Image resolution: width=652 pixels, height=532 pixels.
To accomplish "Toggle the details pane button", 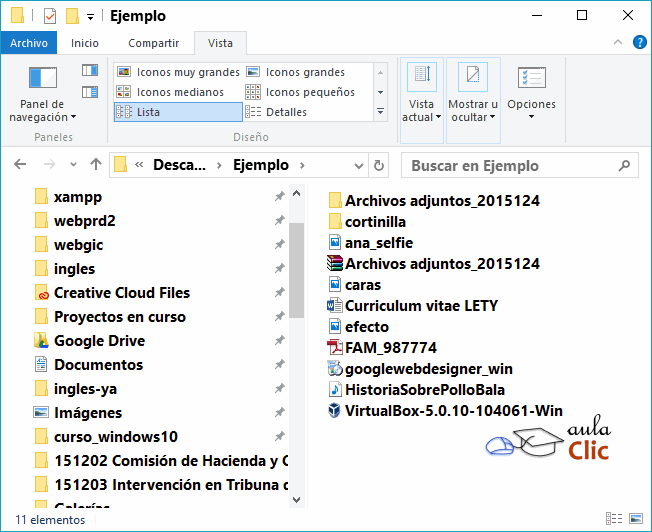I will point(90,92).
